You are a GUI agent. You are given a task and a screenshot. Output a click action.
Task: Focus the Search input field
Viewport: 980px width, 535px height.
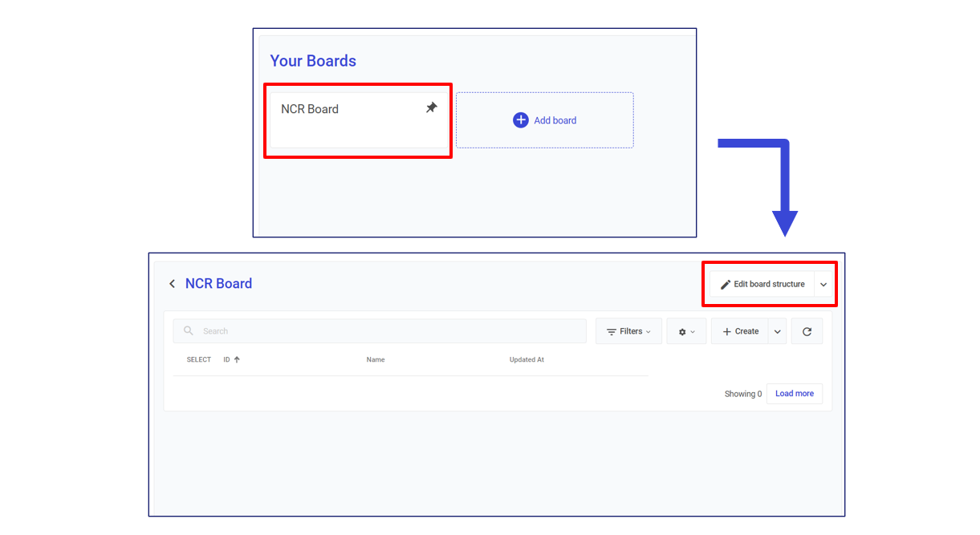(x=385, y=331)
